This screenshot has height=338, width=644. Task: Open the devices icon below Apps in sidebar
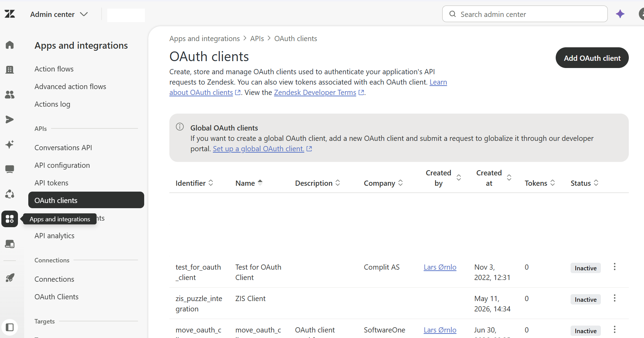click(x=10, y=244)
